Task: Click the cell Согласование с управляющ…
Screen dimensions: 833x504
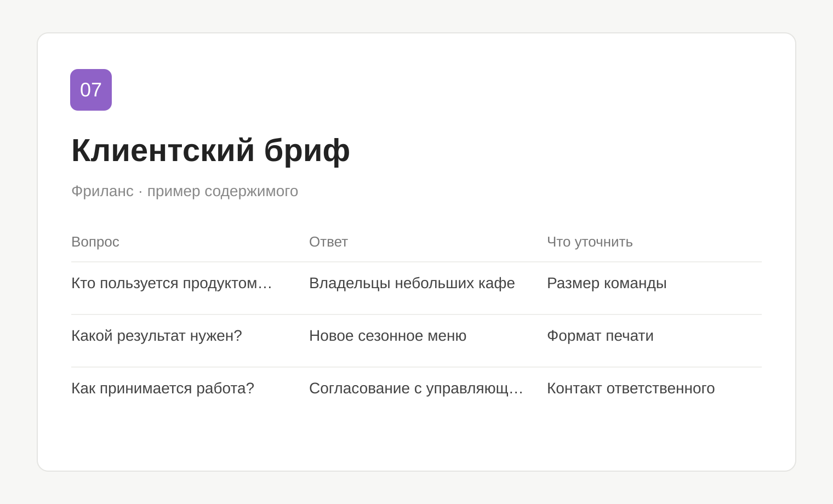Action: 416,388
